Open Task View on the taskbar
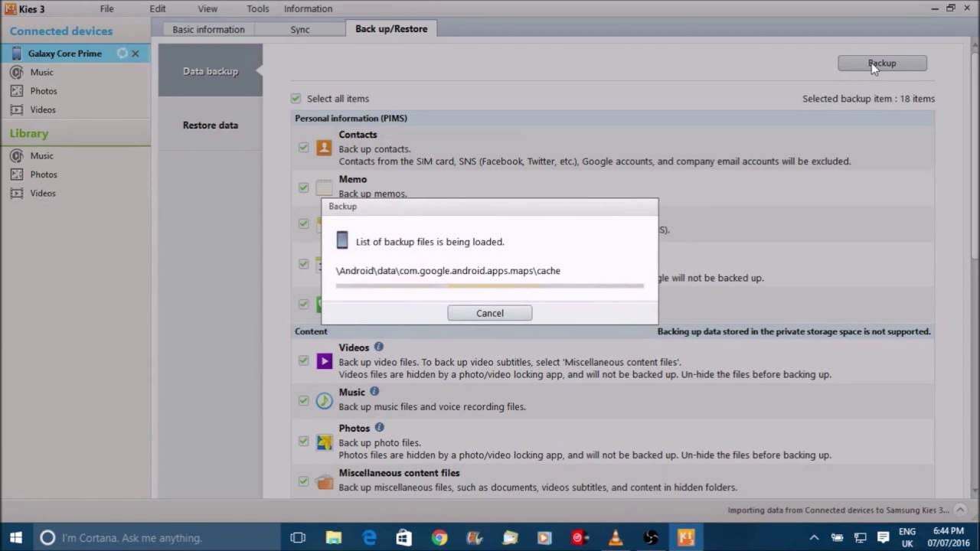This screenshot has height=551, width=980. pyautogui.click(x=298, y=538)
